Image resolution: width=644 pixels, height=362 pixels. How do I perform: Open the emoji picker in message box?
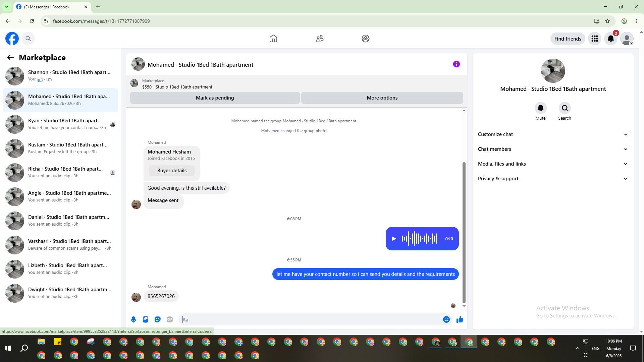click(x=446, y=319)
